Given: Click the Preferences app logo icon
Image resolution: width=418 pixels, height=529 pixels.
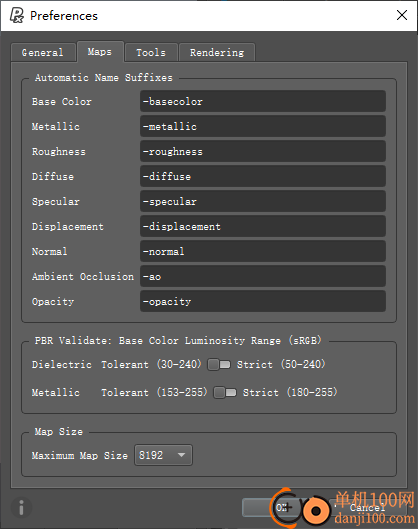Looking at the screenshot, I should [17, 15].
